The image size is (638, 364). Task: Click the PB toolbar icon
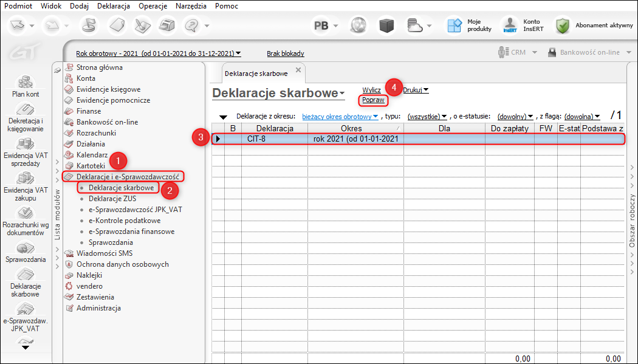(321, 25)
